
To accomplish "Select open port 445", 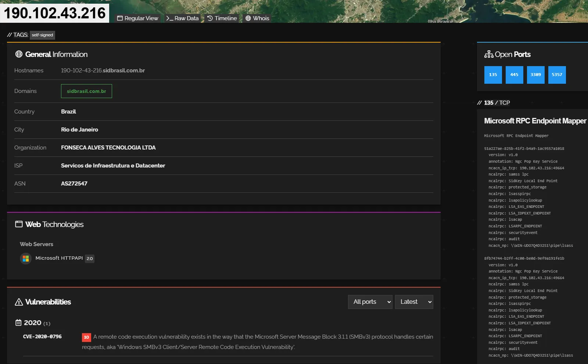I will [x=514, y=75].
